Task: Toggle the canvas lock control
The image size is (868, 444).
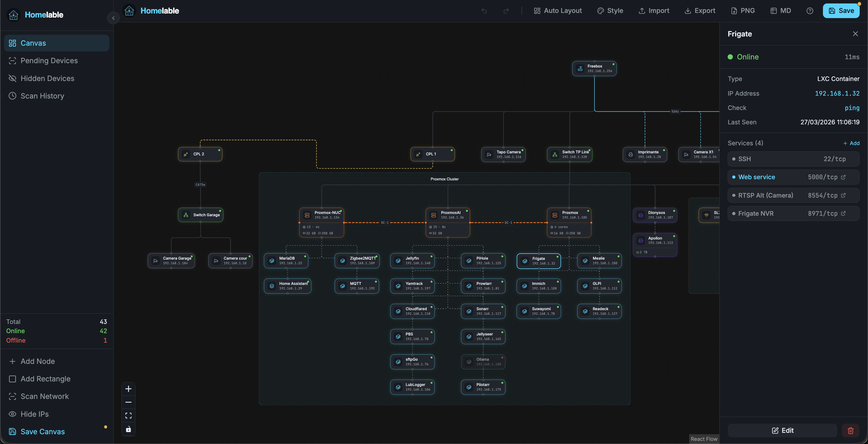Action: pyautogui.click(x=128, y=429)
